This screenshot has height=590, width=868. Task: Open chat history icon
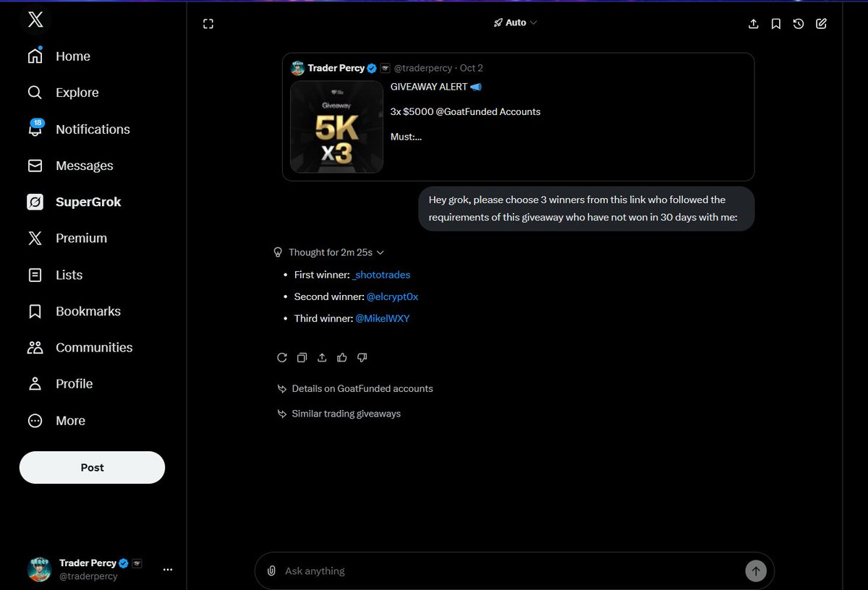coord(799,24)
